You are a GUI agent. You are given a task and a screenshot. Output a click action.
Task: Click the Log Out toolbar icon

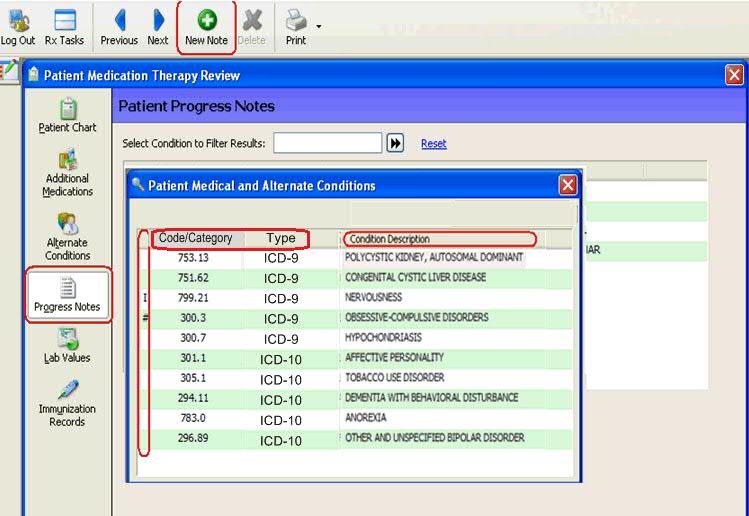coord(17,21)
